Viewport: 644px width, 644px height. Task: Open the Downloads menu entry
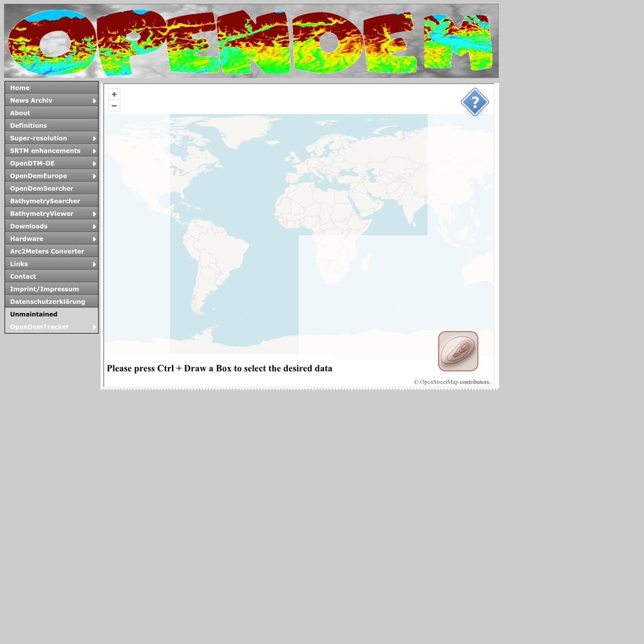click(52, 226)
